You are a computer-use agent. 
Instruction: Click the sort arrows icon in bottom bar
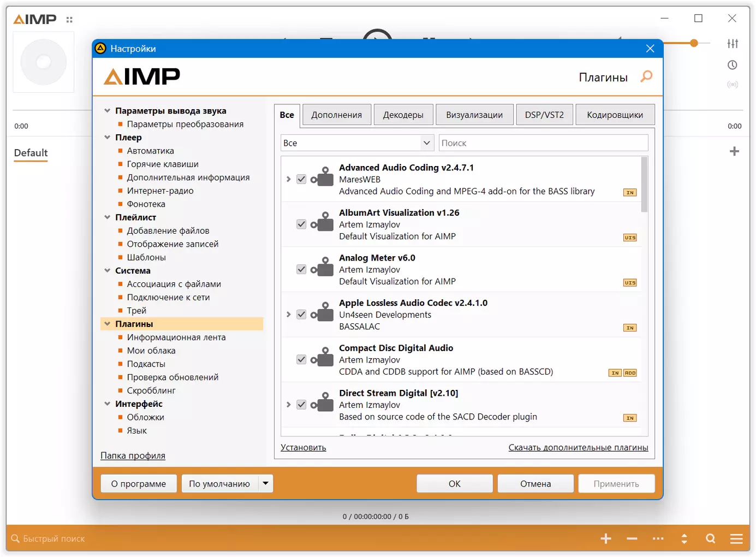click(x=684, y=539)
